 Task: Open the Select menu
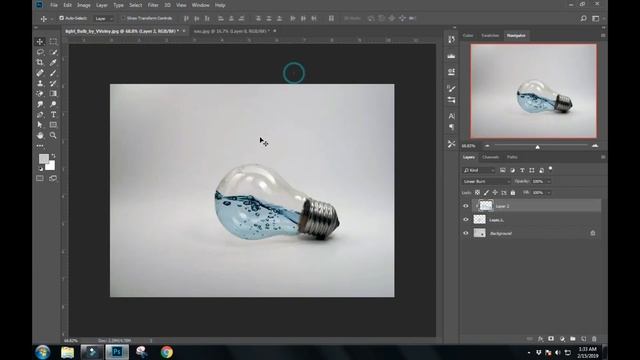click(x=136, y=5)
